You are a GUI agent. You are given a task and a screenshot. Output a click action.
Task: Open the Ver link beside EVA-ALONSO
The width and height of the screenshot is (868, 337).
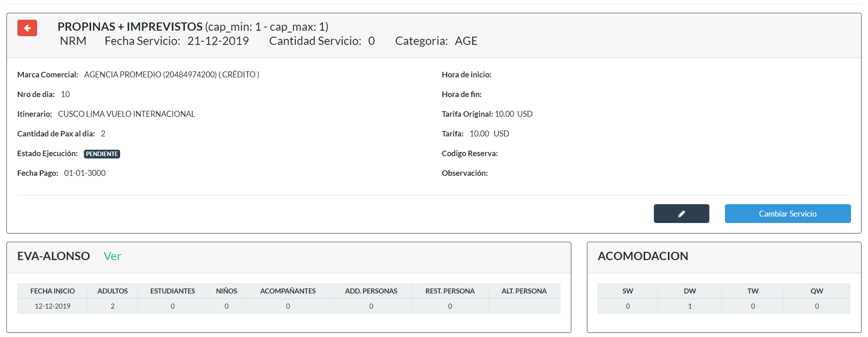112,256
